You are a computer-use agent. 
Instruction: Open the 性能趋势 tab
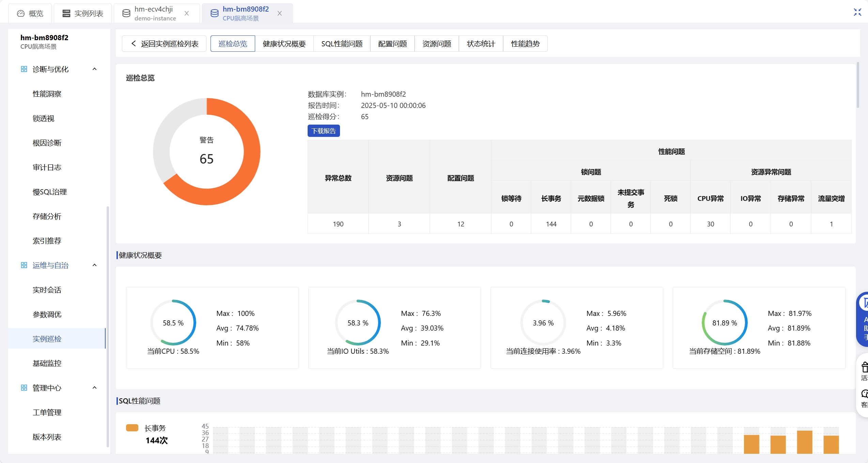525,44
